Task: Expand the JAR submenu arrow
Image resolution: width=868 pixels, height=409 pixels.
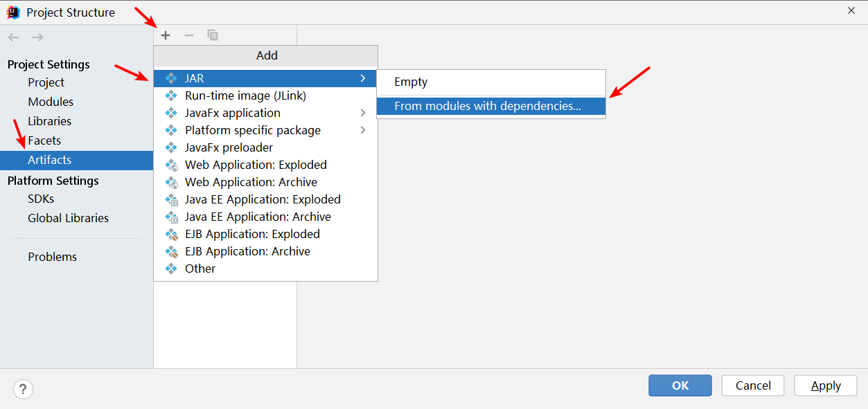Action: 363,78
